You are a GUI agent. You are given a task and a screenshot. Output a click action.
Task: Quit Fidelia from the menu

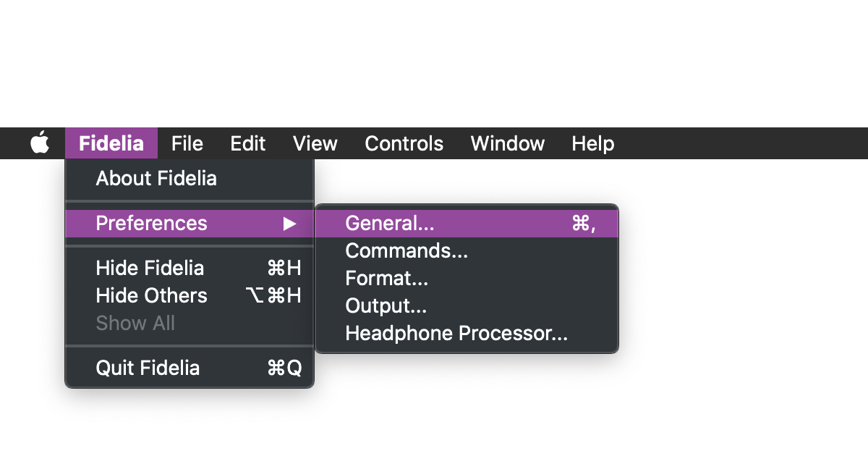pos(148,368)
